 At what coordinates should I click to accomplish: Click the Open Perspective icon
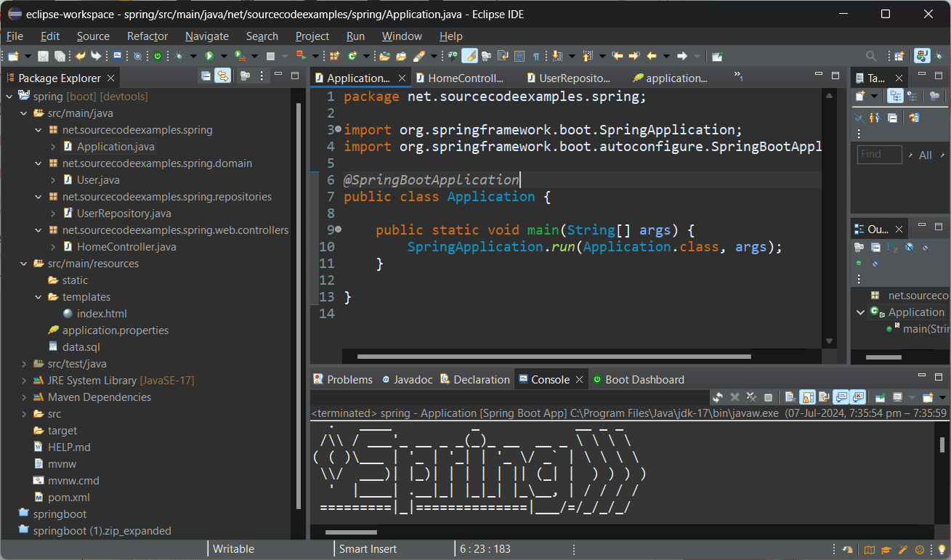(899, 56)
